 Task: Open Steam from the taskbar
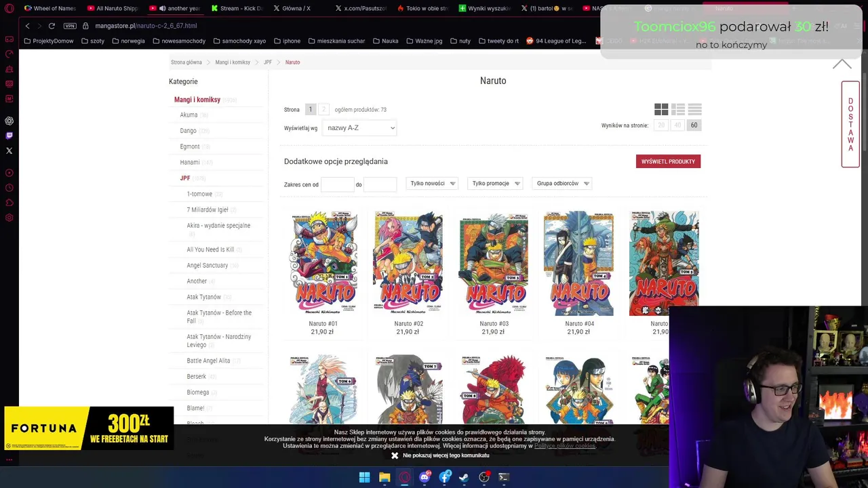(x=464, y=477)
